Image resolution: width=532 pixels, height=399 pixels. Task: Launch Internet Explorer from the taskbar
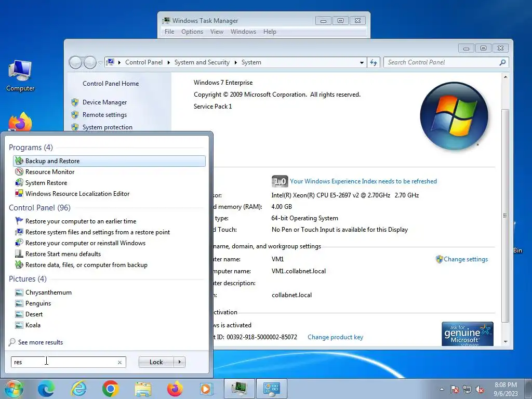78,389
